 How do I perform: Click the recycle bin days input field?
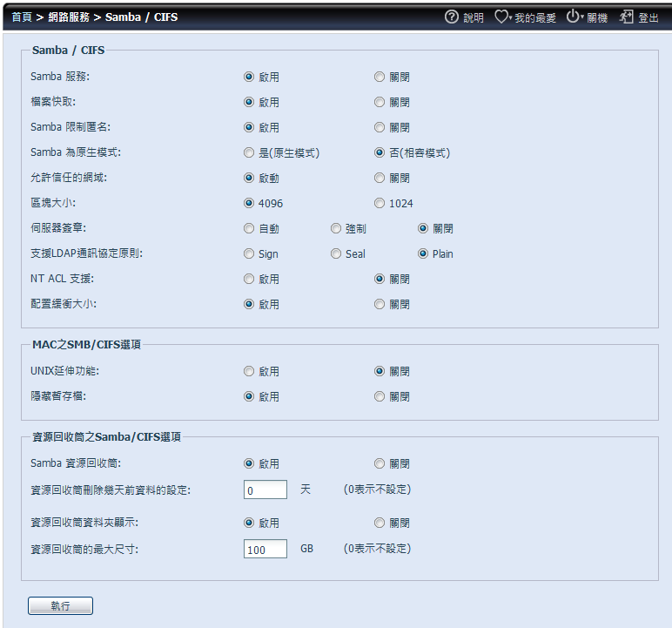(265, 490)
